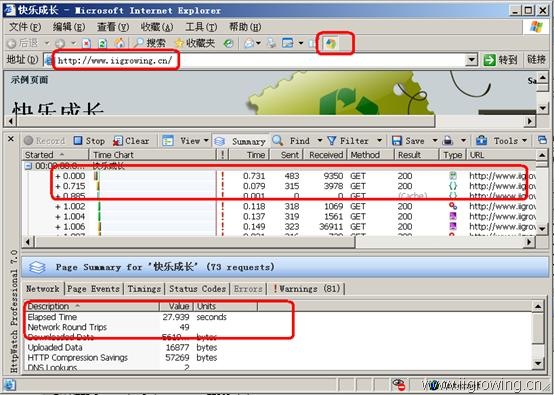Toggle the Summary panel button

point(240,141)
